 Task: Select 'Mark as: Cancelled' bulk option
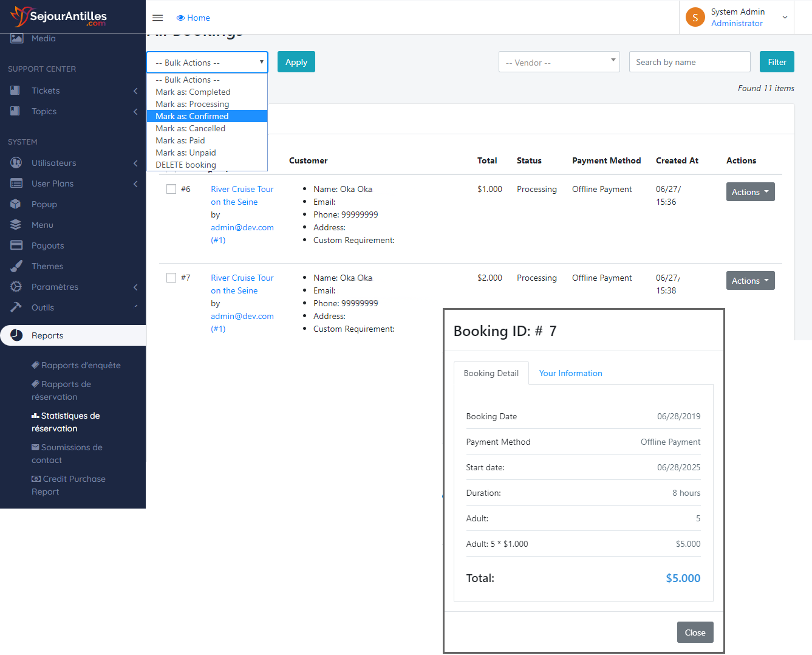pos(191,128)
